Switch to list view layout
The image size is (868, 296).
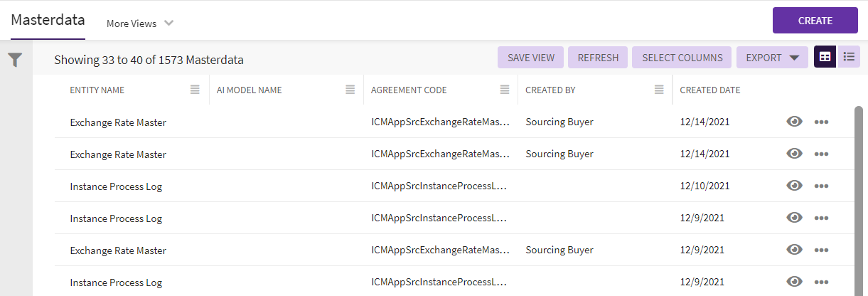click(849, 58)
